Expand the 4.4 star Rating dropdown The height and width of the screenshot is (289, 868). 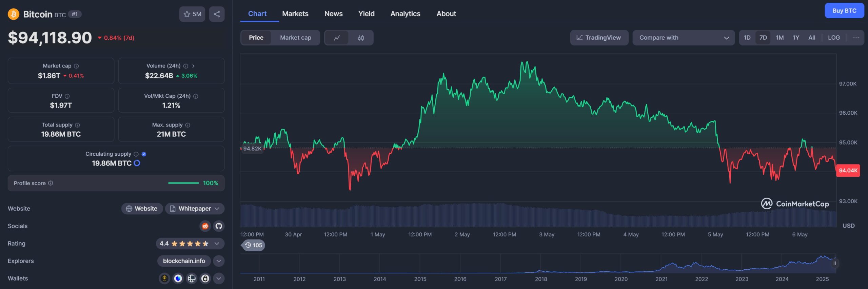tap(190, 244)
